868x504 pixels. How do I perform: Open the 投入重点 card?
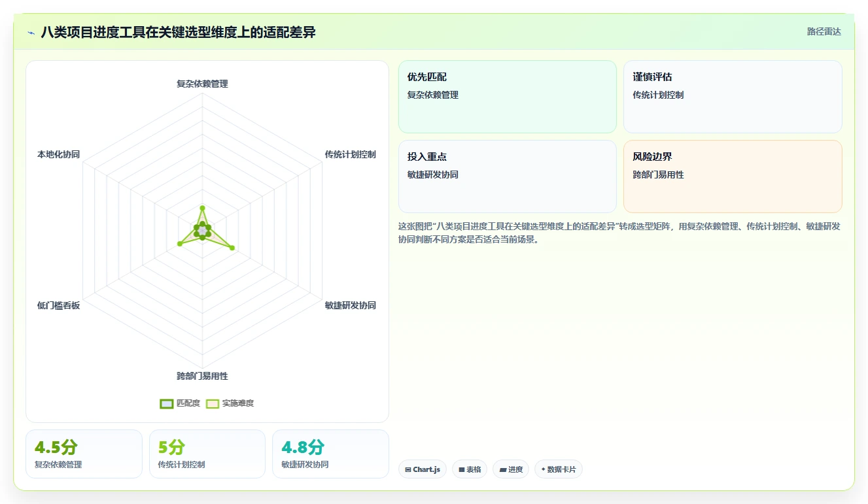point(508,176)
